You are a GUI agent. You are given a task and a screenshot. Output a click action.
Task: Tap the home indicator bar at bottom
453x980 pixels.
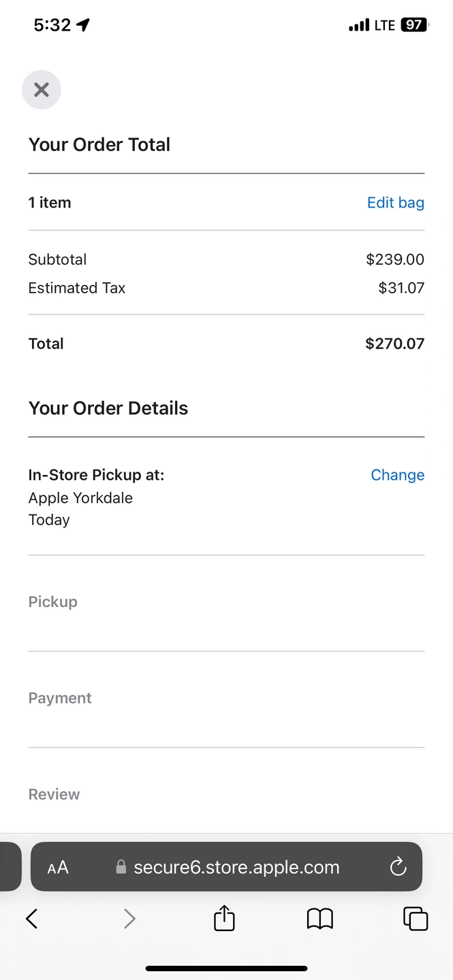(226, 968)
